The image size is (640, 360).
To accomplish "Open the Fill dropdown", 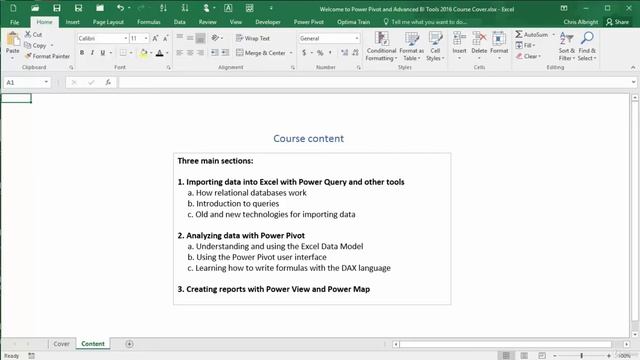I will 525,45.
